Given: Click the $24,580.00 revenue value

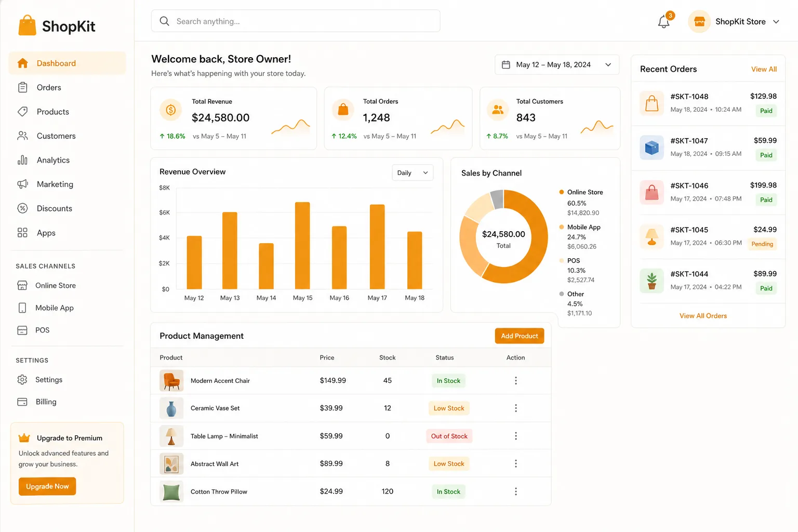Looking at the screenshot, I should [x=221, y=118].
